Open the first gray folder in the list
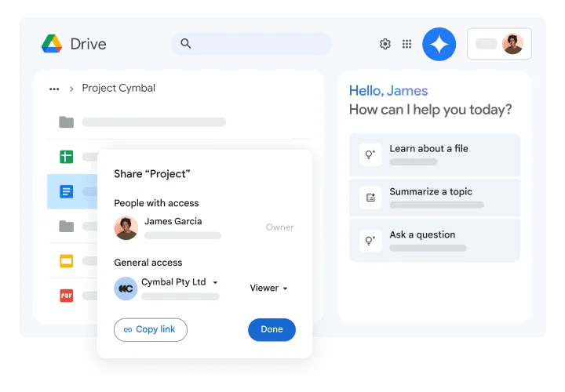The image size is (565, 392). tap(66, 122)
